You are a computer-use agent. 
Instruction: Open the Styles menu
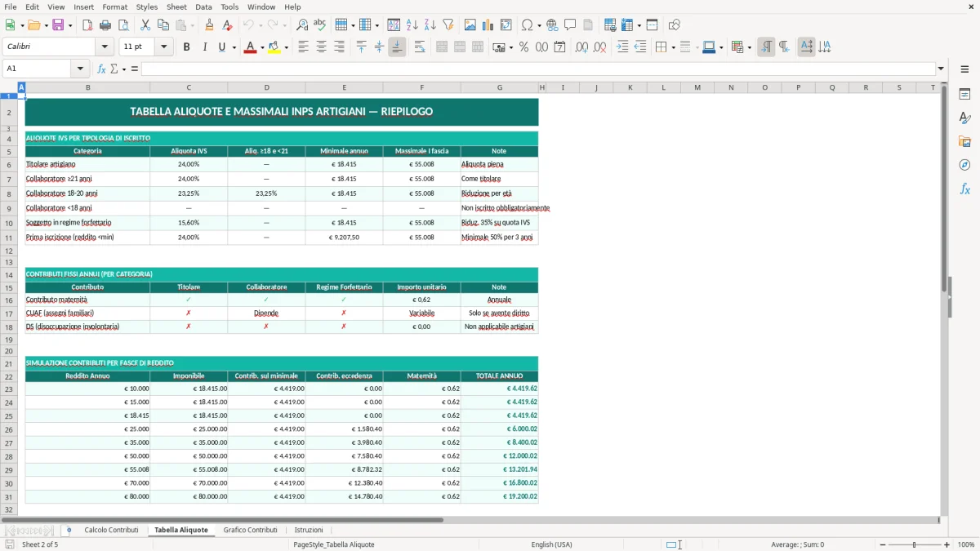pos(147,7)
